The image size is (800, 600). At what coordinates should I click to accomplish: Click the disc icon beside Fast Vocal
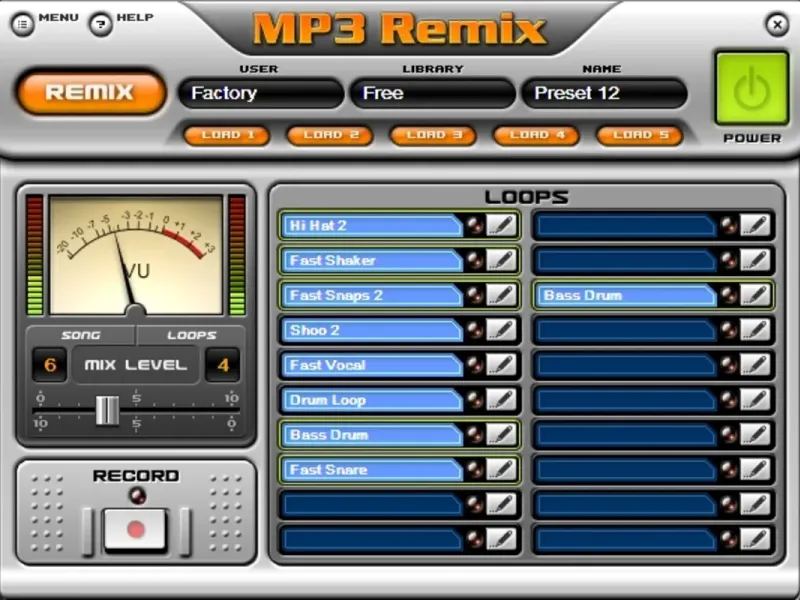tap(475, 365)
